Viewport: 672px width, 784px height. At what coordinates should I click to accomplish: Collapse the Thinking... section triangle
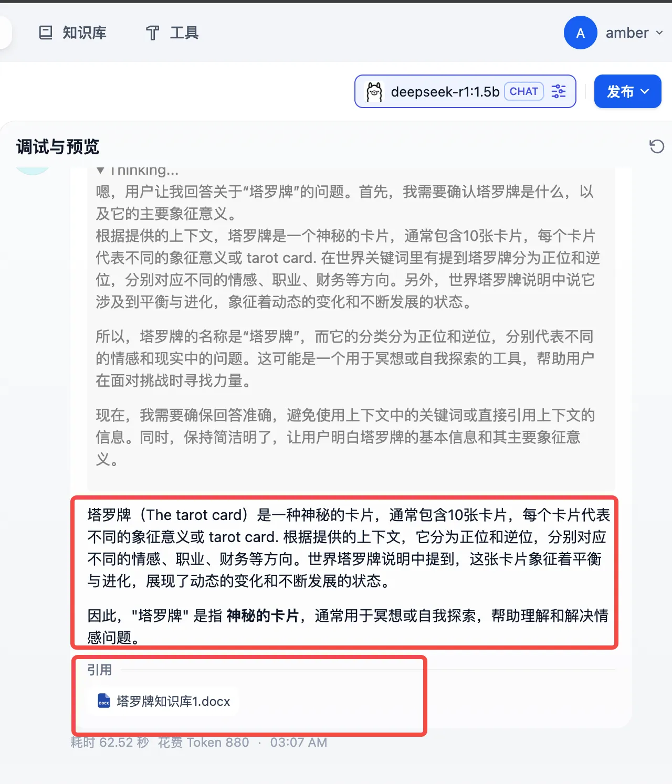(100, 171)
